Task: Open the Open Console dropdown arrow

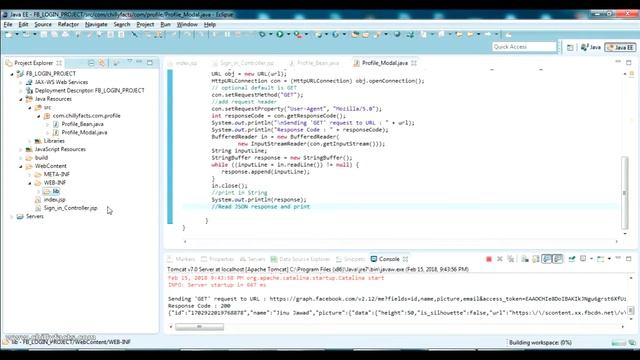Action: pos(609,259)
